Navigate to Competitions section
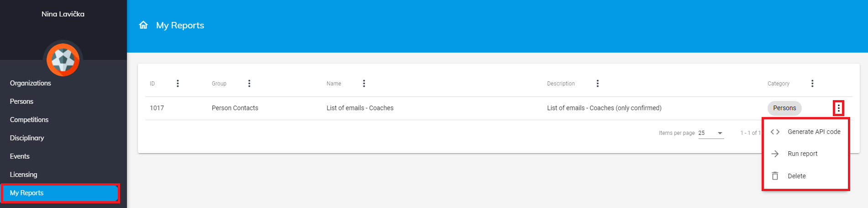 [29, 120]
